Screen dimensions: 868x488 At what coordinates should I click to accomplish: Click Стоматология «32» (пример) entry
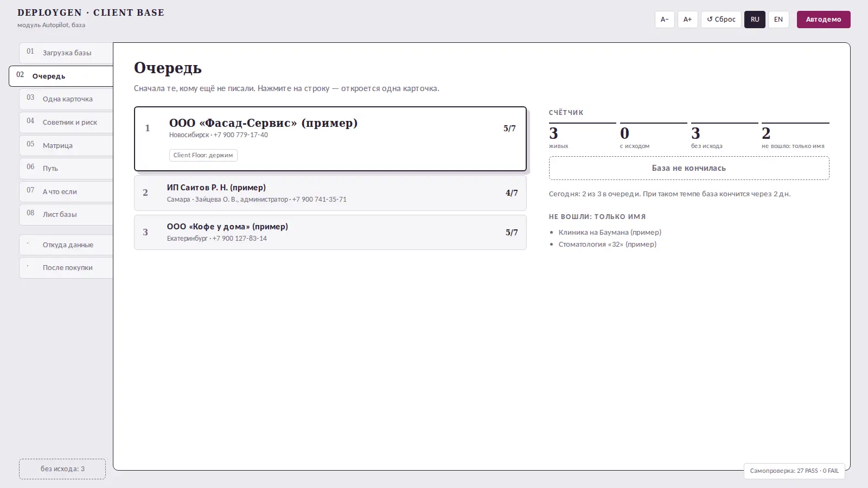pyautogui.click(x=608, y=244)
